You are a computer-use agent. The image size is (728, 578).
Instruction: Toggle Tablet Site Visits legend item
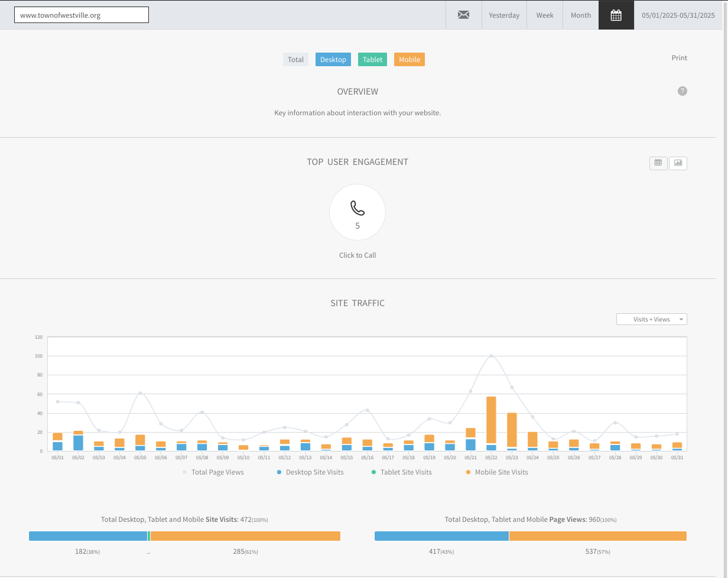(x=405, y=472)
